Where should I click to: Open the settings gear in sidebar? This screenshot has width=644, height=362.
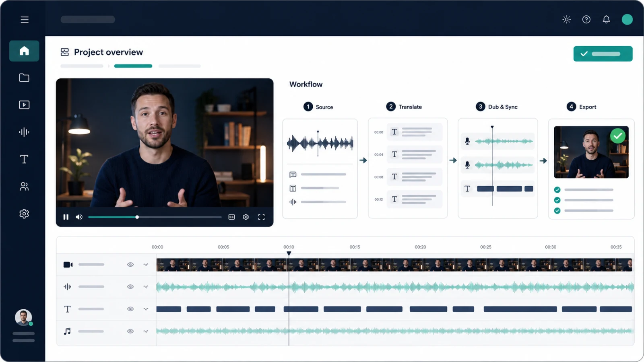point(24,214)
